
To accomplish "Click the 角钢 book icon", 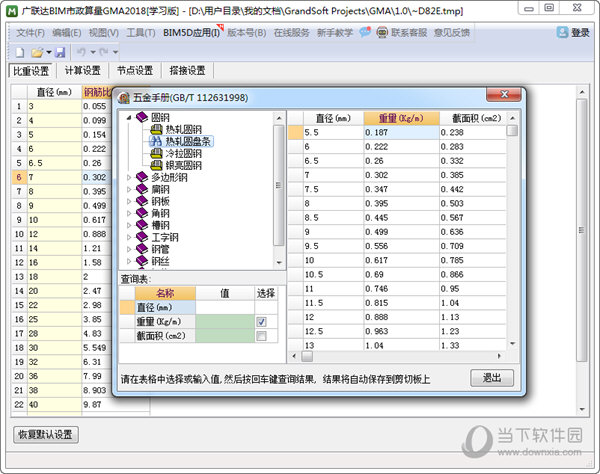I will click(x=142, y=213).
